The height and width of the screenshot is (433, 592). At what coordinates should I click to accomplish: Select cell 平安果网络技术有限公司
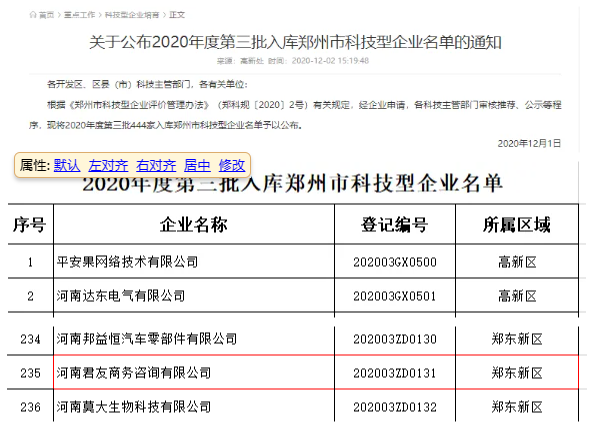[x=127, y=262]
